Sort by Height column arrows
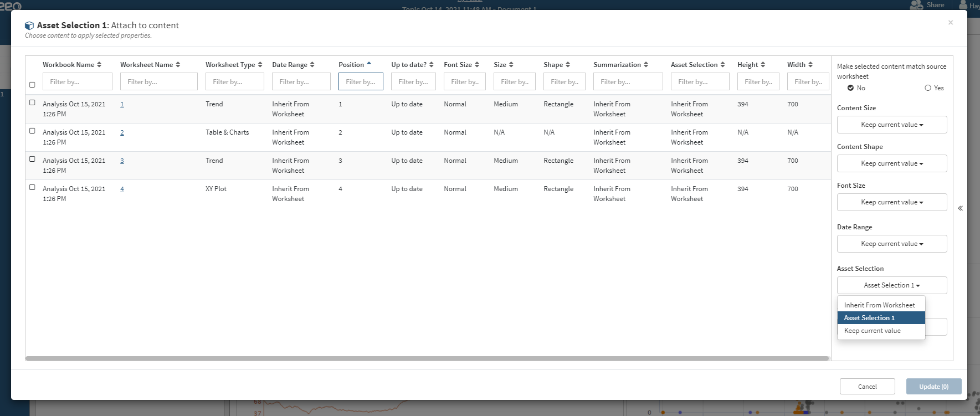The width and height of the screenshot is (980, 416). tap(763, 65)
